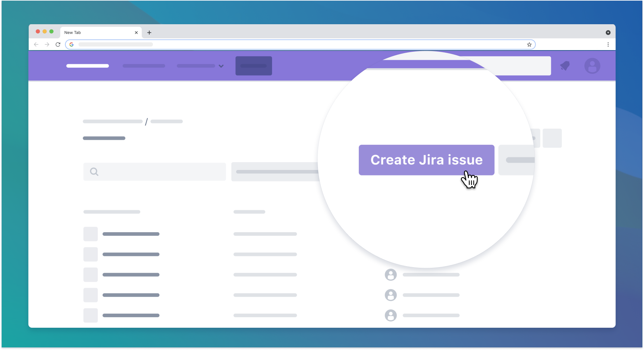Click the magnifying glass search icon
Image resolution: width=644 pixels, height=350 pixels.
coord(94,171)
